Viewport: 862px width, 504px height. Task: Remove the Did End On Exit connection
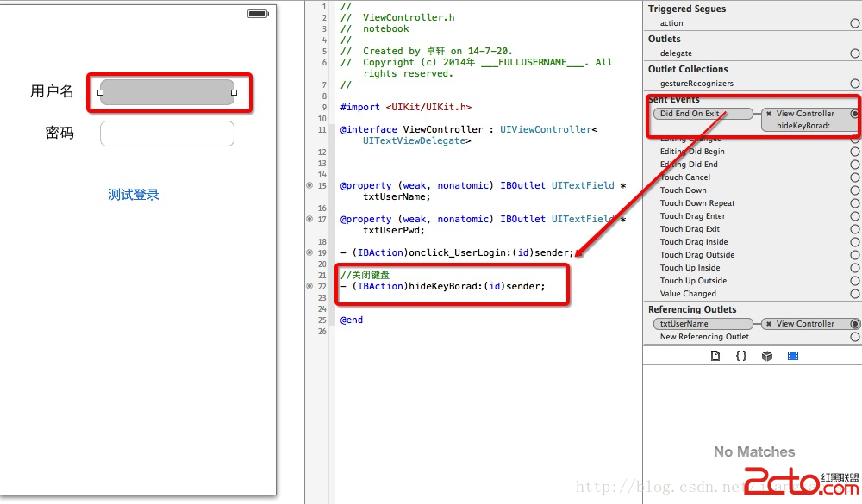click(769, 114)
